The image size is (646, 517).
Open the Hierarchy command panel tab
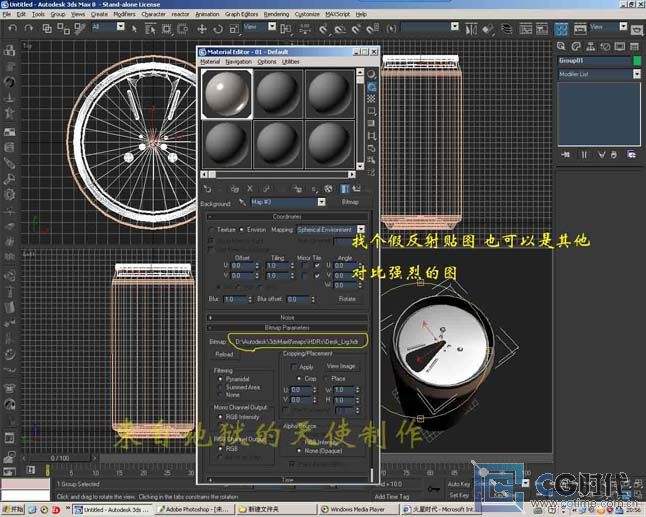(x=590, y=46)
